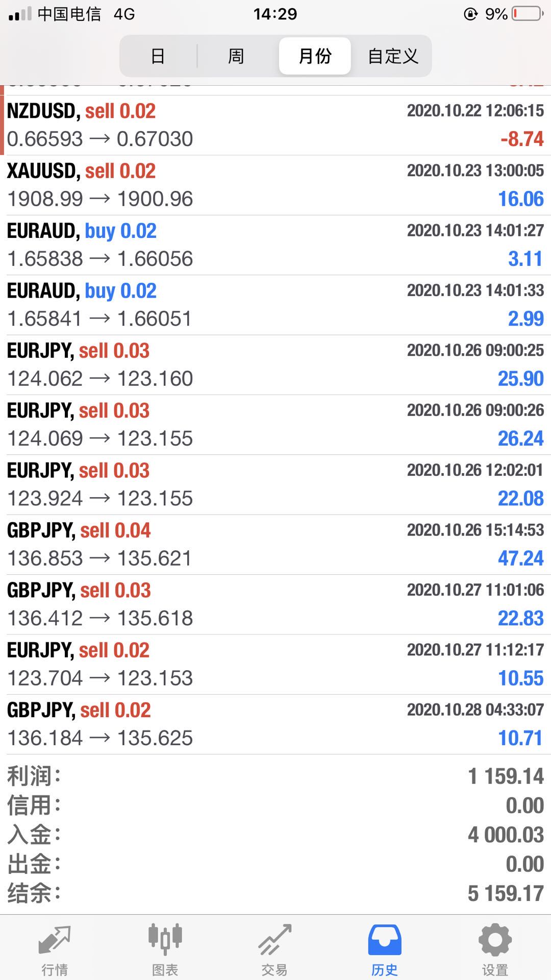Image resolution: width=551 pixels, height=980 pixels.
Task: Open the 交易 trade tab icon
Action: pyautogui.click(x=274, y=940)
